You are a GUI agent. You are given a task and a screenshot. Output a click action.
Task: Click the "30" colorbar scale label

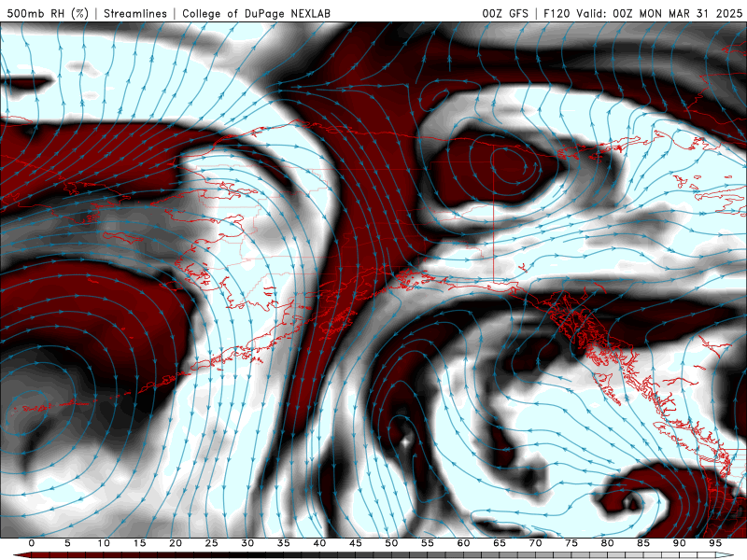(247, 543)
